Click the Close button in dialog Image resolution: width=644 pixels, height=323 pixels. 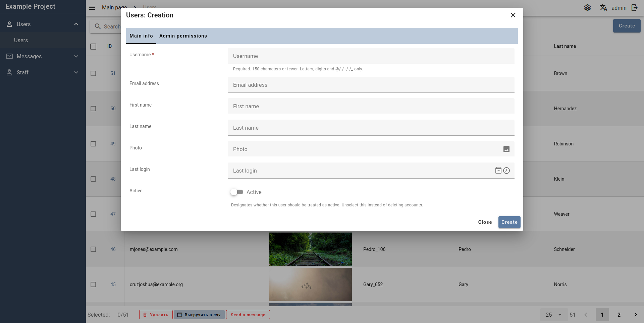(x=485, y=222)
